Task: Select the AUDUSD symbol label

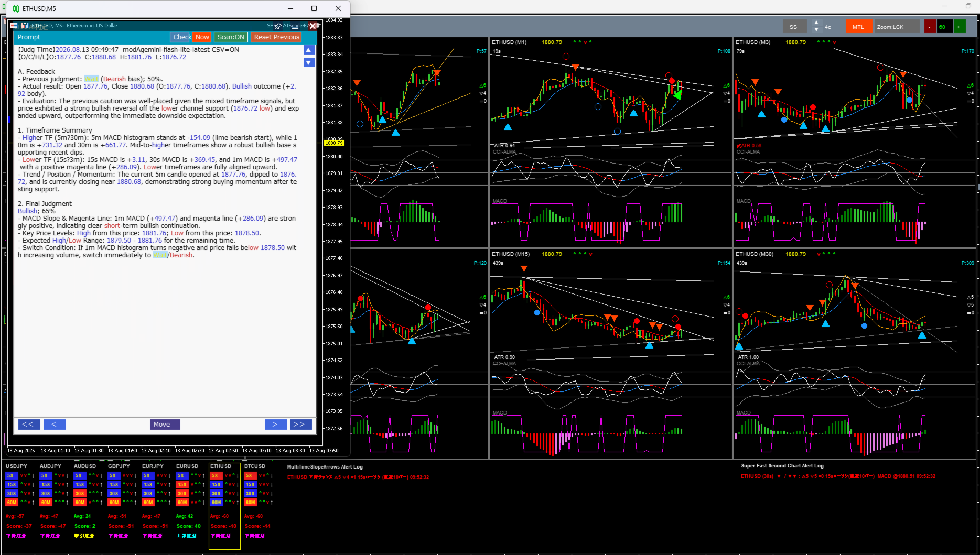Action: 85,466
